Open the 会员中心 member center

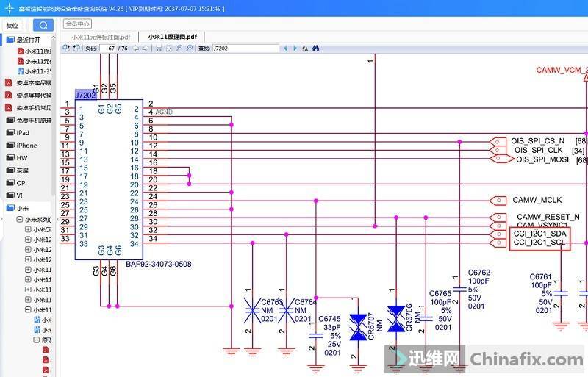(x=77, y=24)
